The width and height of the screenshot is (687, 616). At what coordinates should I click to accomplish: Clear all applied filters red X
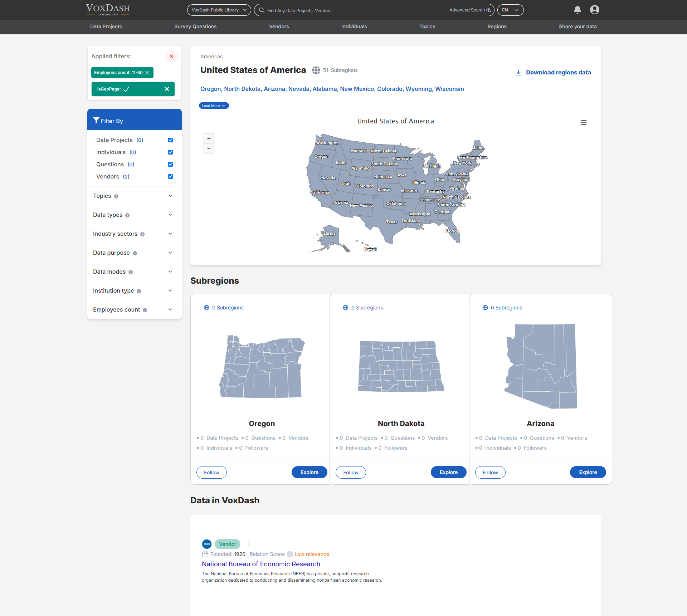(171, 56)
